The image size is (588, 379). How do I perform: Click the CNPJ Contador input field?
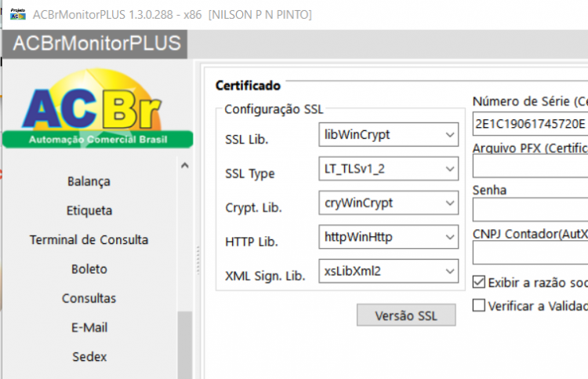click(x=530, y=253)
